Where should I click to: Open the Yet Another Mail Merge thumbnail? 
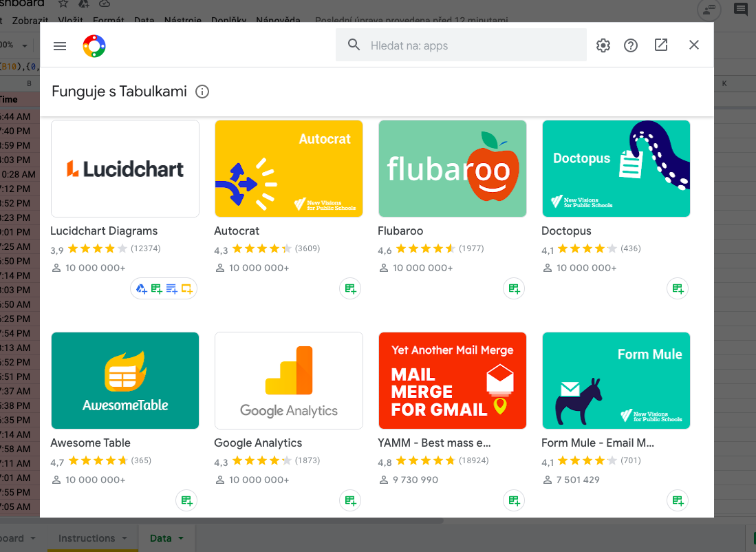(452, 381)
